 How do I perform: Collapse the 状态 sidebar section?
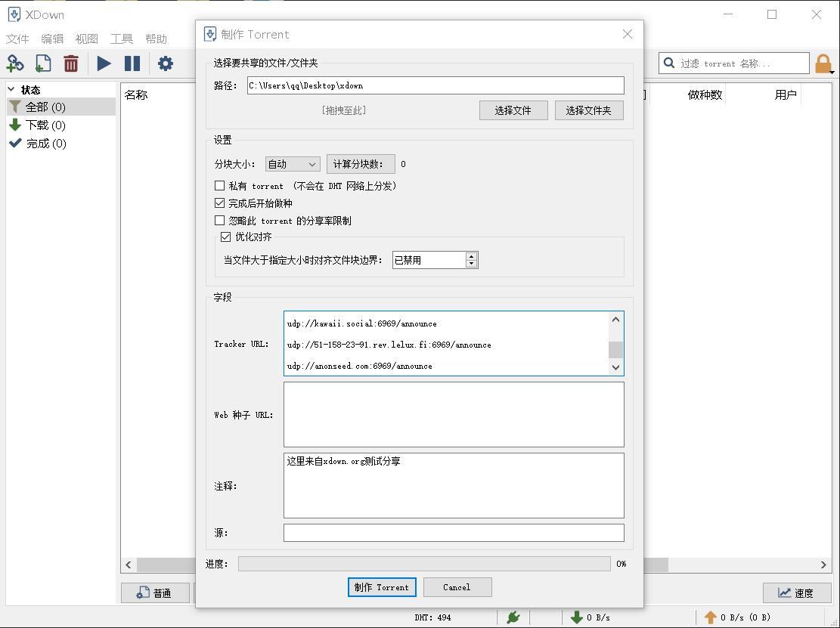[11, 89]
